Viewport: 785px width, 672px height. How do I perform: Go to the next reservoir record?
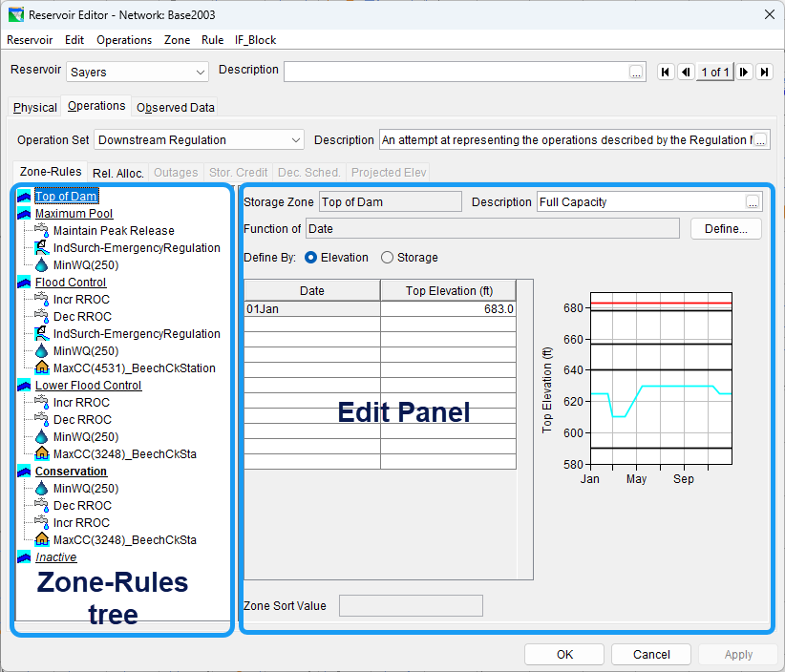pos(744,73)
